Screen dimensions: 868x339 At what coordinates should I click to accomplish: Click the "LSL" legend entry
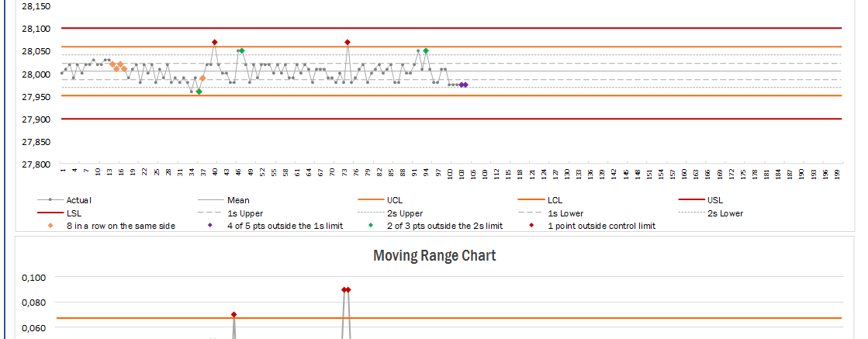tap(74, 213)
